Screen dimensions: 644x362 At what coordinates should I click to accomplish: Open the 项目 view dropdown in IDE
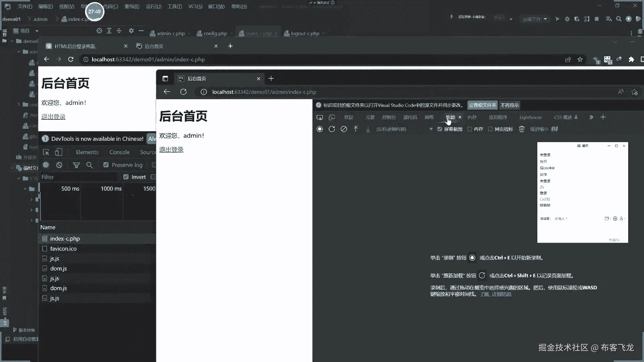[x=37, y=31]
